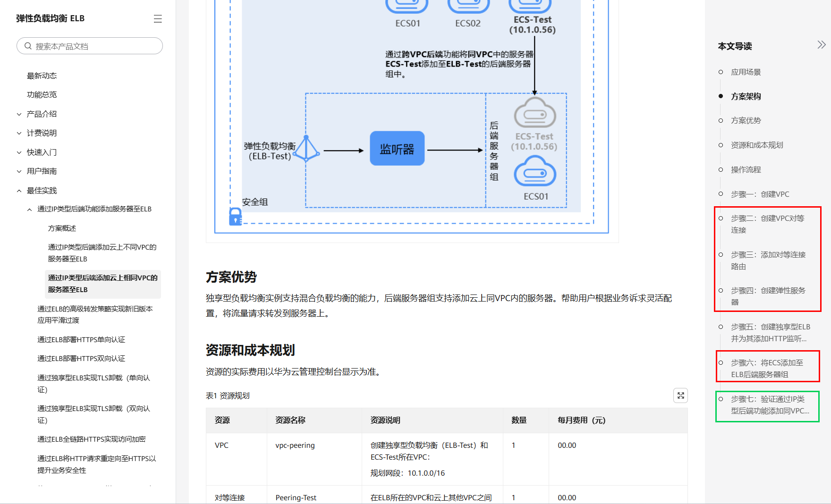Screen dimensions: 831x504
Task: Click the search magnifier icon
Action: [28, 46]
